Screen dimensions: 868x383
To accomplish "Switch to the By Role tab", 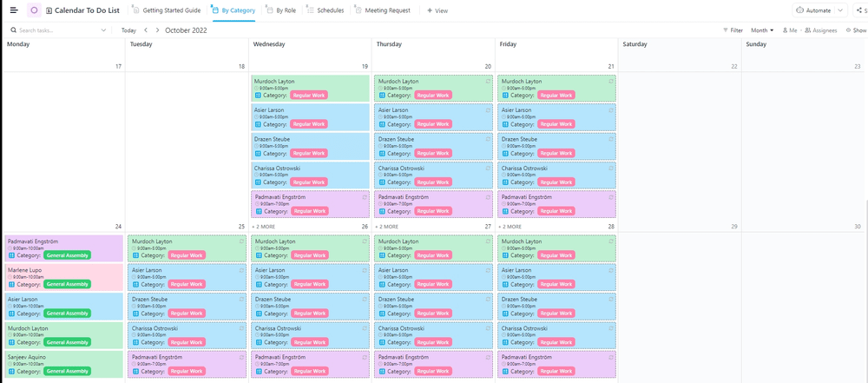I will click(281, 10).
